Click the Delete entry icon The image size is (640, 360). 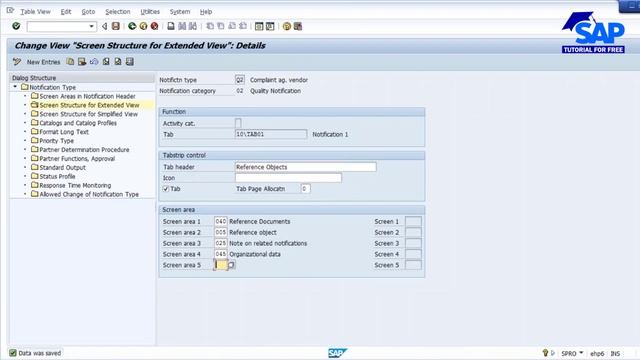click(82, 62)
